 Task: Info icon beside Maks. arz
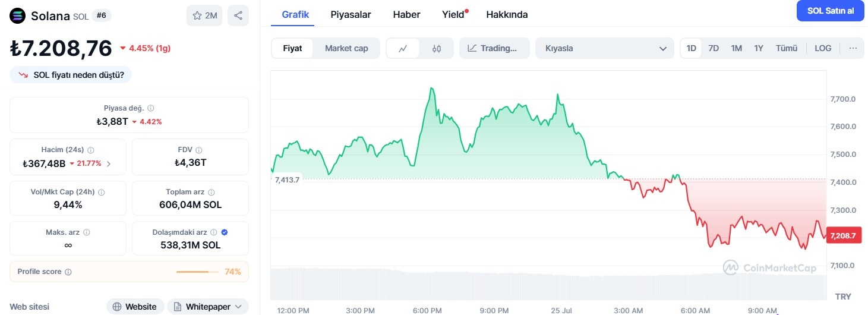86,232
